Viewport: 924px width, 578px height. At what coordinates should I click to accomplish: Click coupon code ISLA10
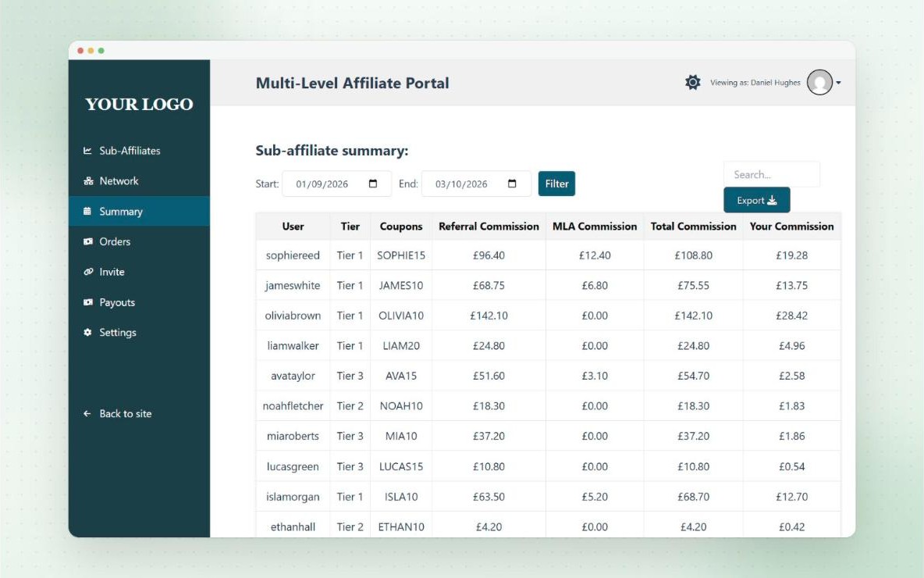(400, 497)
